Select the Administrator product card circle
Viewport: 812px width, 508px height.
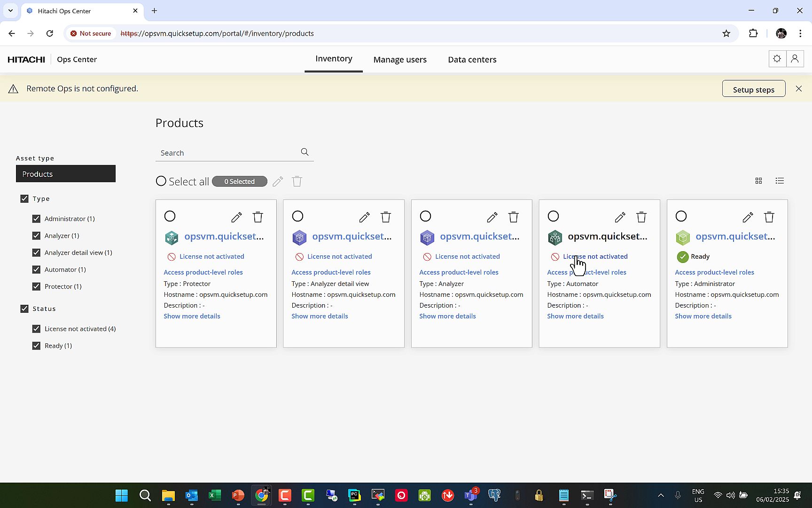[x=681, y=216]
